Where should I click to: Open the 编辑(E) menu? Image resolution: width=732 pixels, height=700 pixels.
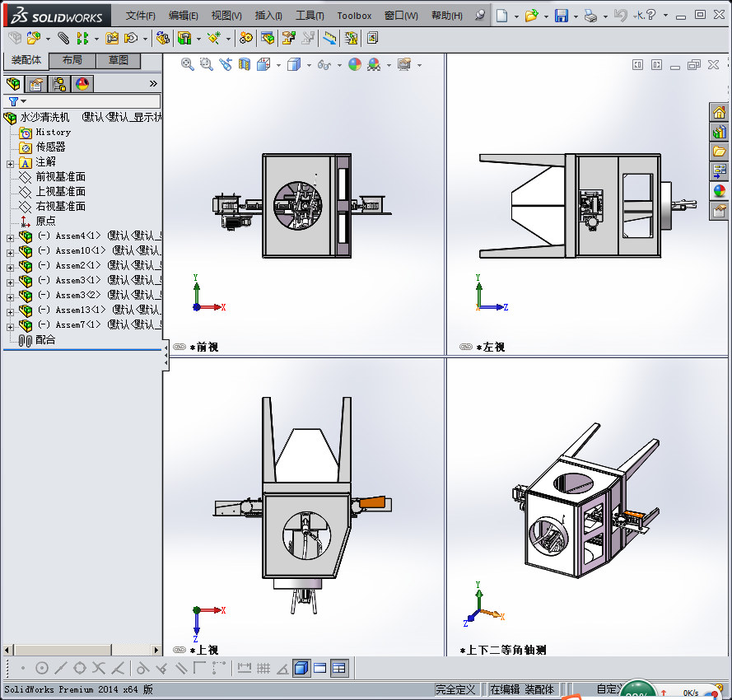click(x=183, y=16)
